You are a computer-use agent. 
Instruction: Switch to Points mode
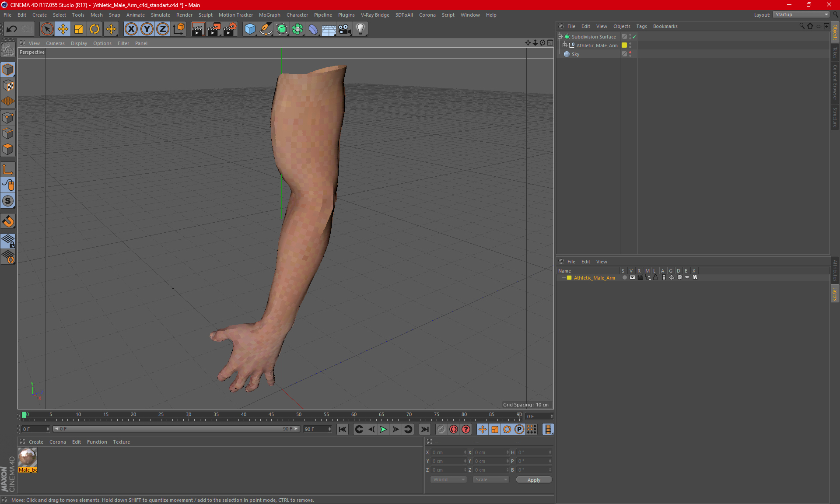(8, 118)
